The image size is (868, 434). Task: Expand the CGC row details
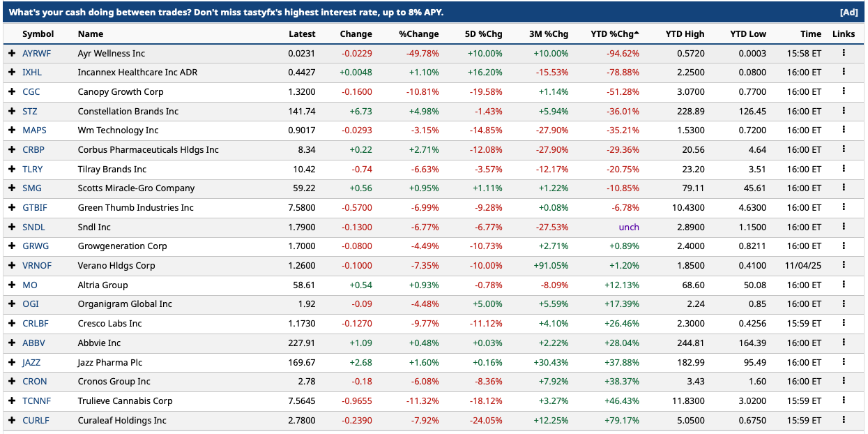click(x=12, y=91)
